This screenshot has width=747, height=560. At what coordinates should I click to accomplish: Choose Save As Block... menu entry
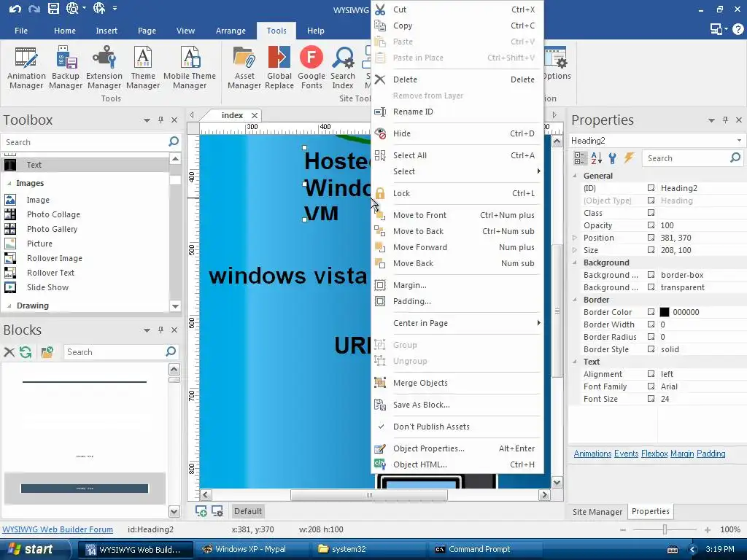(457, 405)
